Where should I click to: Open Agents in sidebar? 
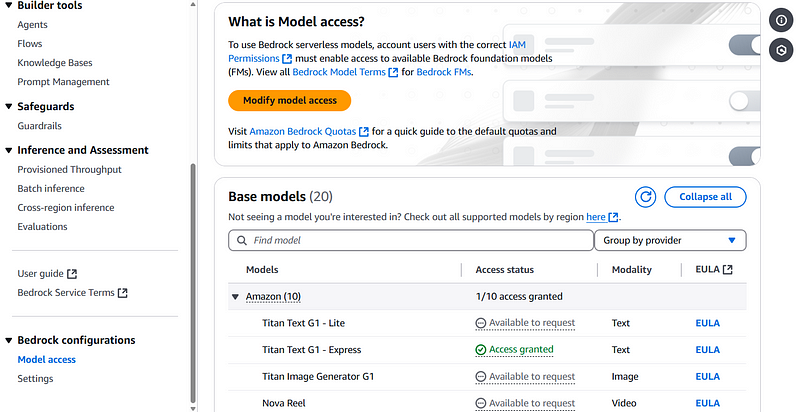pyautogui.click(x=32, y=24)
